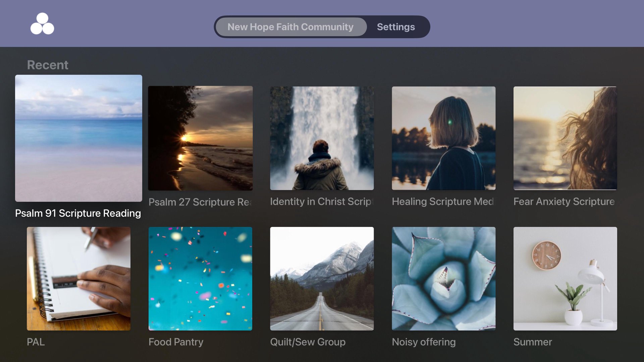Open Psalm 91 Scripture Reading thumbnail
This screenshot has height=362, width=644.
[78, 138]
